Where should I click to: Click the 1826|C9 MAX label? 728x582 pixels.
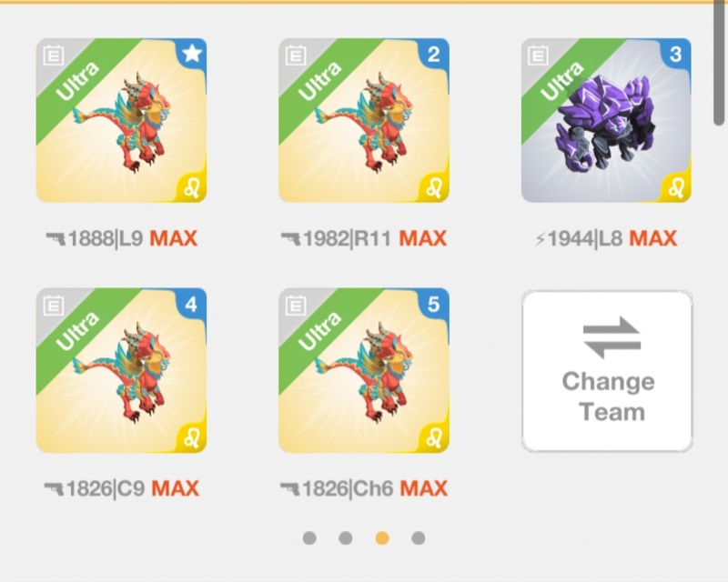pyautogui.click(x=122, y=488)
